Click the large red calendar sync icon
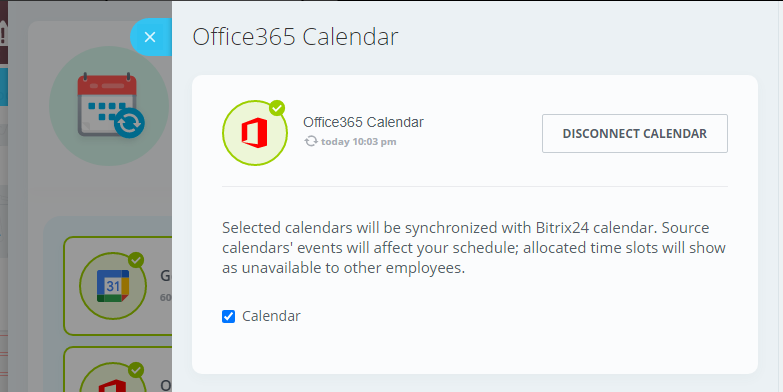The height and width of the screenshot is (392, 783). [x=109, y=106]
